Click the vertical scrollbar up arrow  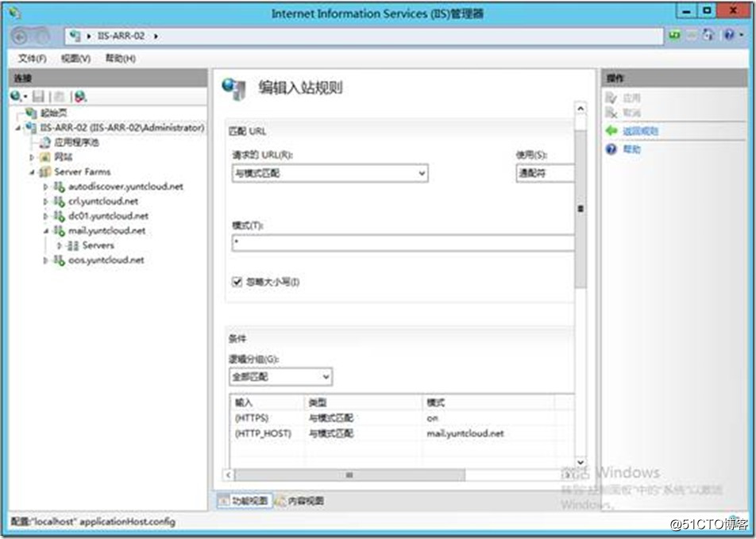point(580,109)
